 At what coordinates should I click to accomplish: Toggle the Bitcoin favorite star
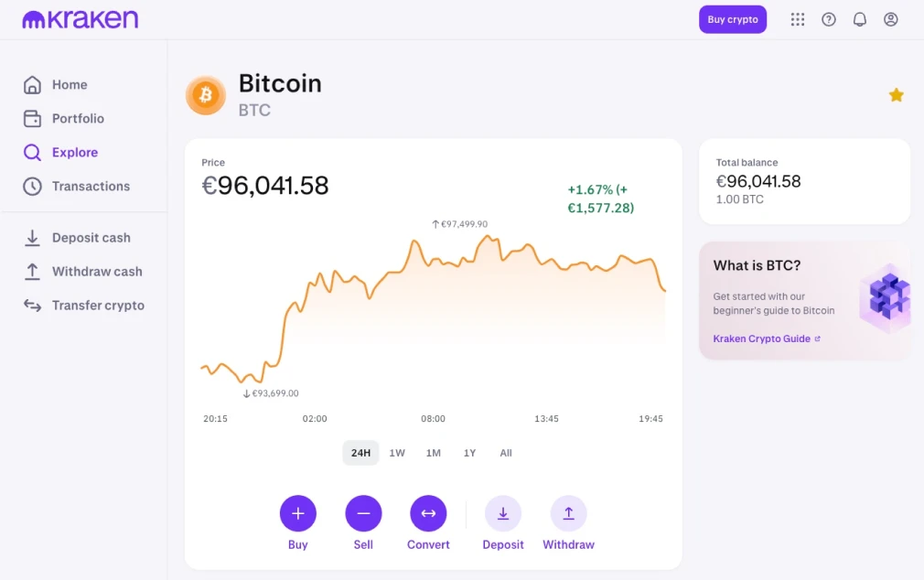(897, 95)
